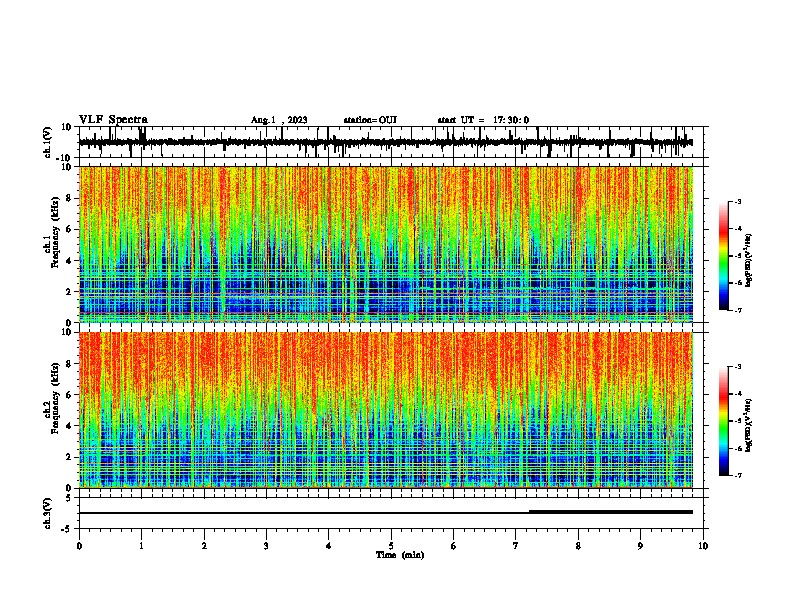
Task: Click time axis tick label '7'
Action: [x=516, y=546]
